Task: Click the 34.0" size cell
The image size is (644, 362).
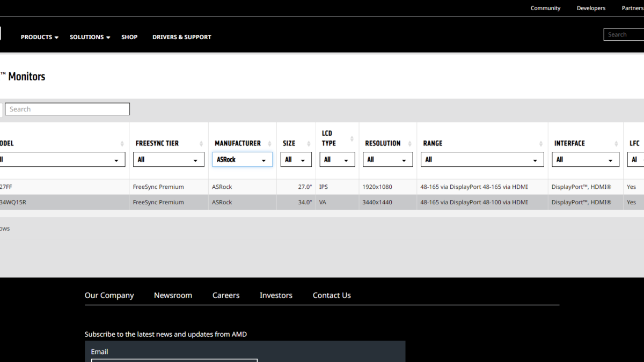Action: click(296, 202)
